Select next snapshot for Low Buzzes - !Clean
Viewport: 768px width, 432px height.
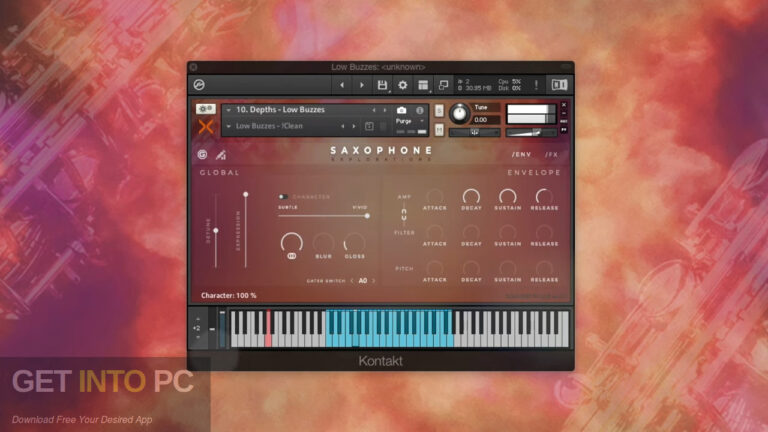click(x=354, y=126)
